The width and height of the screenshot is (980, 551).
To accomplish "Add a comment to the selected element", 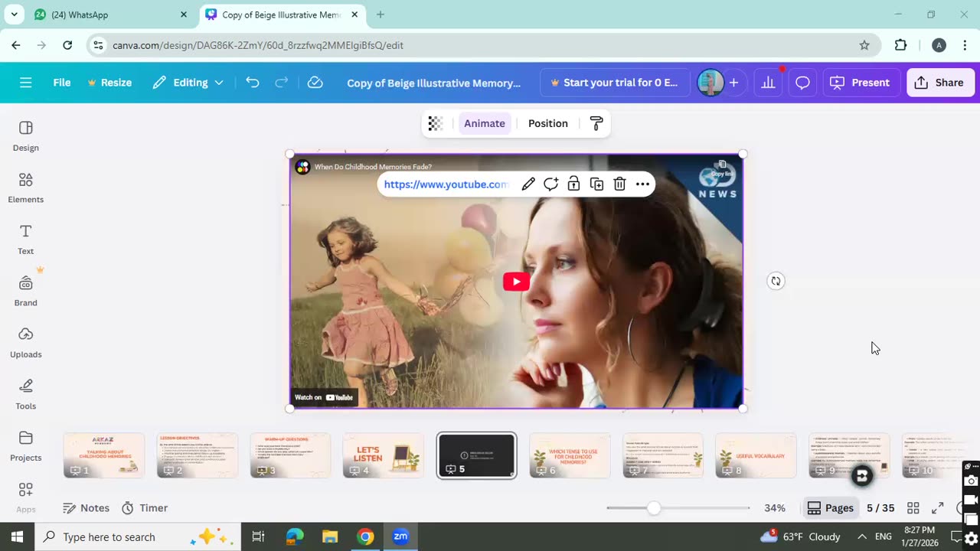I will tap(550, 184).
